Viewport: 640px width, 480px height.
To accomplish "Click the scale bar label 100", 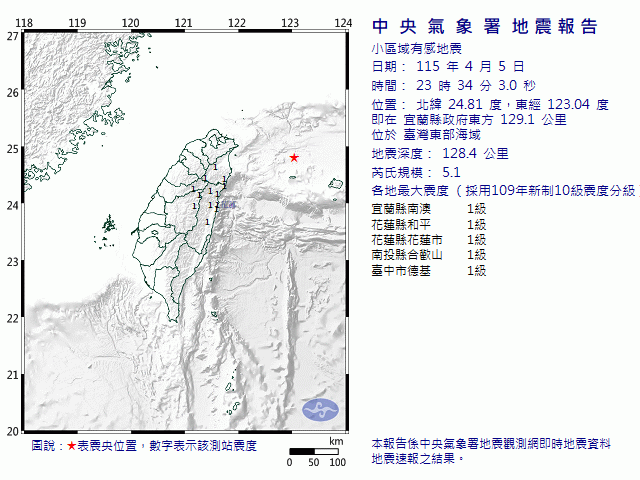I will [x=338, y=462].
